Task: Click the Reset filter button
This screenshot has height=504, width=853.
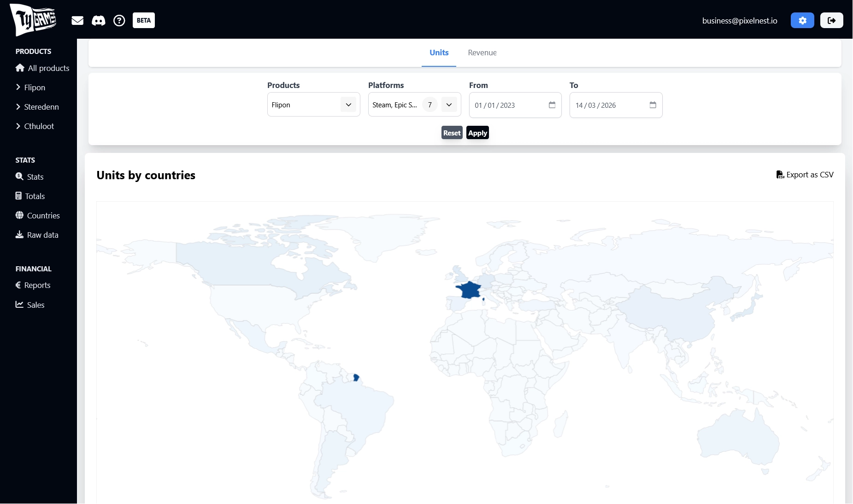Action: point(452,133)
